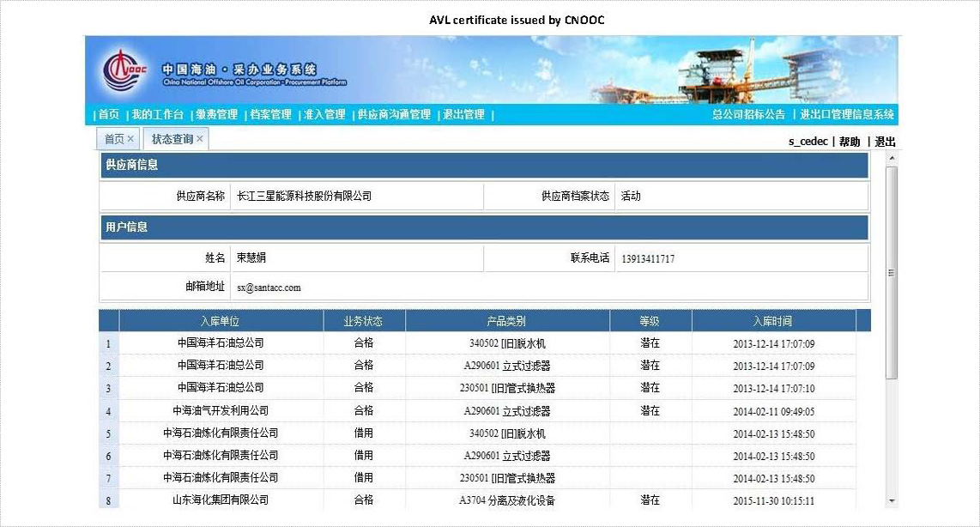
Task: Click row number 4 cell
Action: pyautogui.click(x=108, y=411)
